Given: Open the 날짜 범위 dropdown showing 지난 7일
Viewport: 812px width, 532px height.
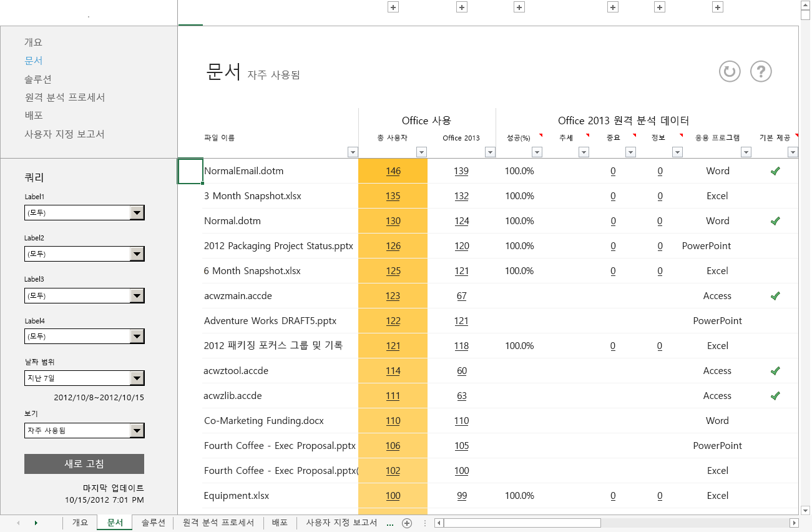Looking at the screenshot, I should tap(137, 378).
